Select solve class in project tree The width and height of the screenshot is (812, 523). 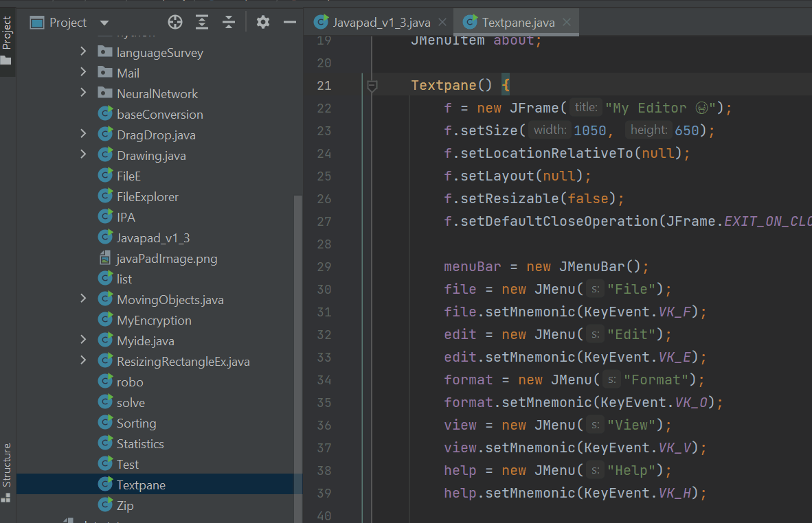(x=131, y=403)
